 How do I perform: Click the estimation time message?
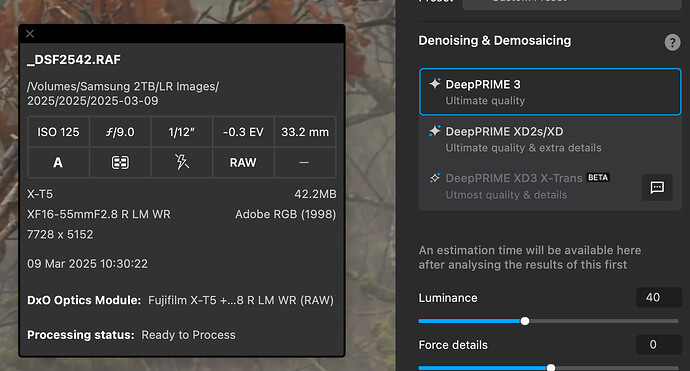pos(530,257)
